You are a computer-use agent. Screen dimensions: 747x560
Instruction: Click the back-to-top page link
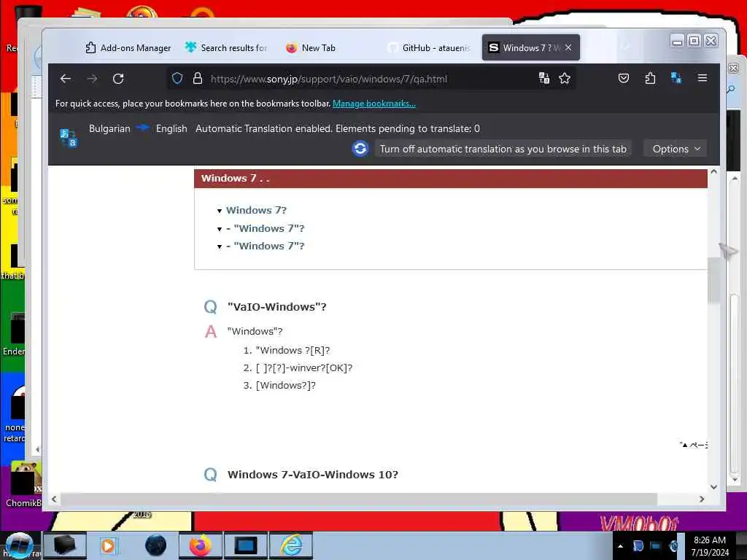click(x=693, y=445)
